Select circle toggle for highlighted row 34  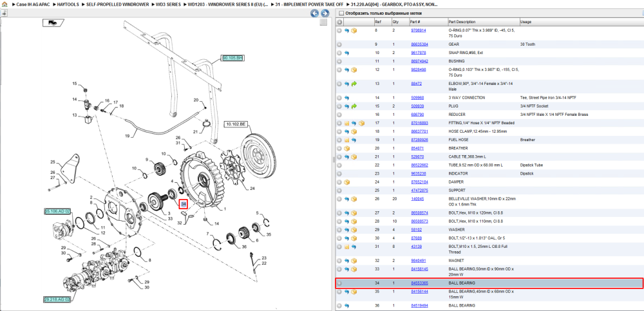click(x=339, y=283)
